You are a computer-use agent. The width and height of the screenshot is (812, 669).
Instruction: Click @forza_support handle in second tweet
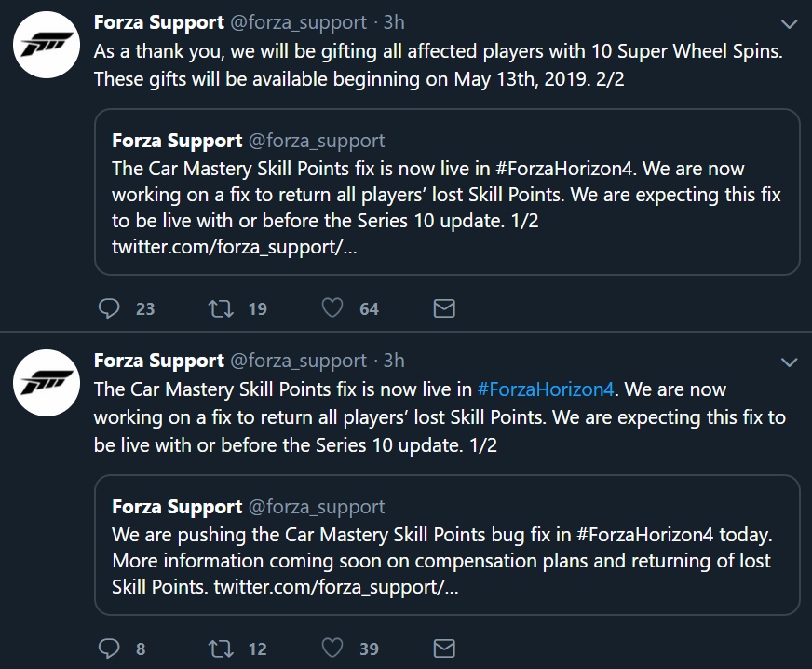[x=298, y=361]
